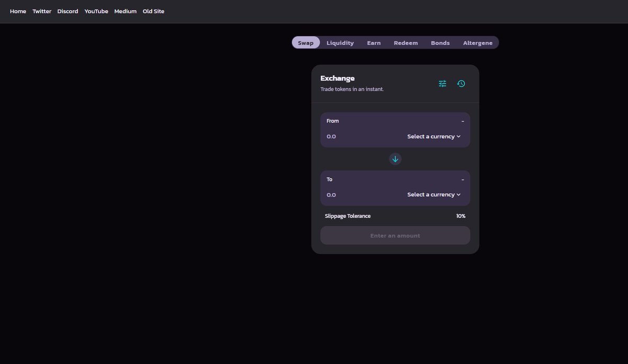Click the Slippage Tolerance label

tap(347, 216)
